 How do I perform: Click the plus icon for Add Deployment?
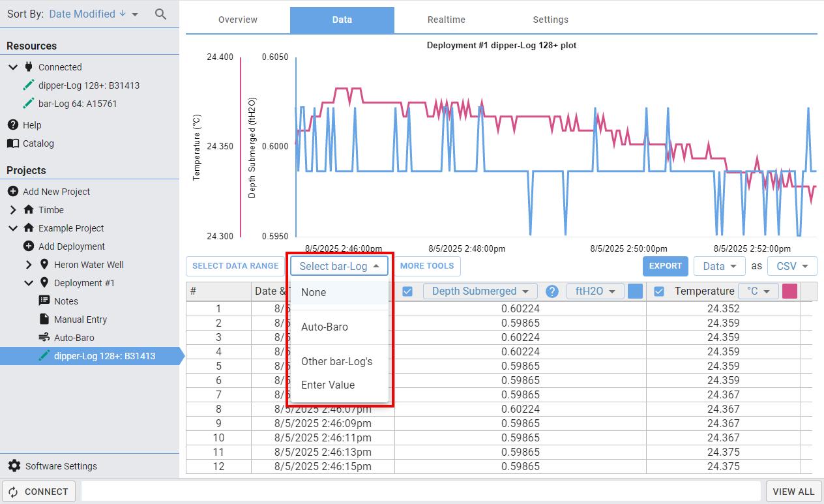tap(29, 246)
